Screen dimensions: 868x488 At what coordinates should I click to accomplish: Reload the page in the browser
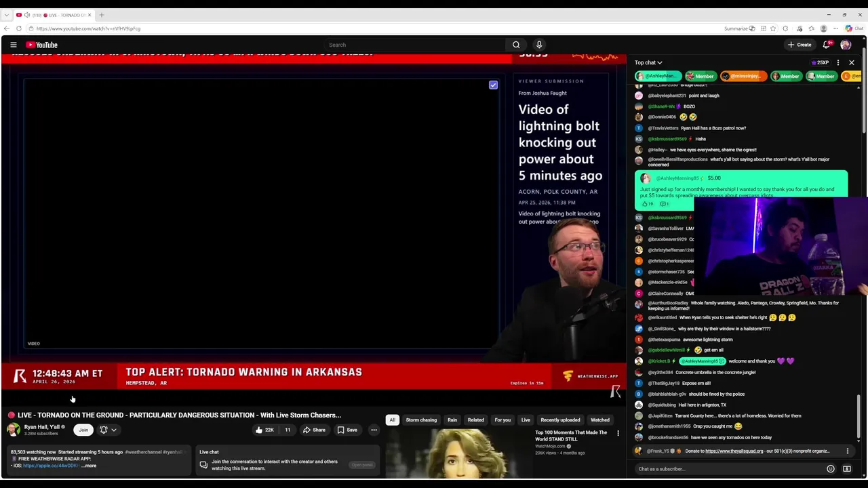point(19,28)
